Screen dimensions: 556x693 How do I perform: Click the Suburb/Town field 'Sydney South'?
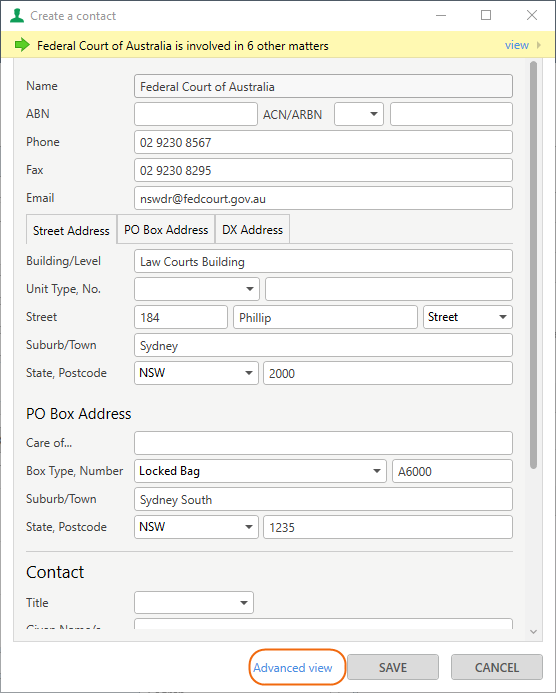click(324, 499)
